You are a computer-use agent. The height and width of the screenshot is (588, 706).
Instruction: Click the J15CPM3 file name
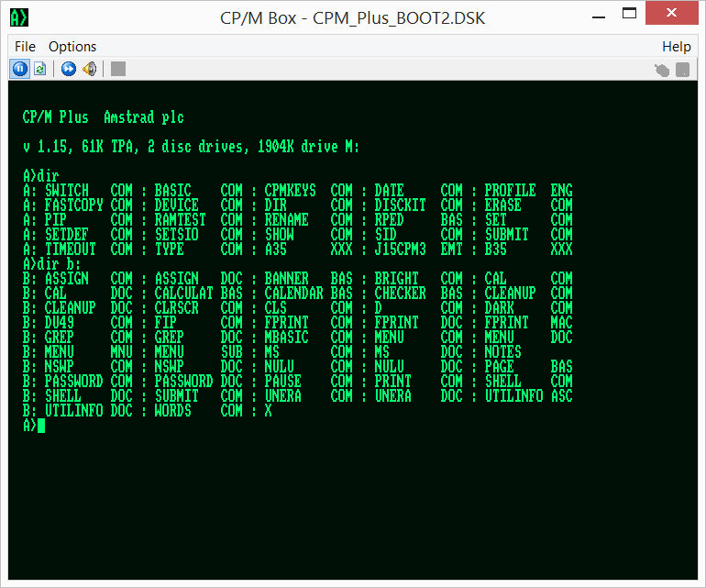click(x=401, y=249)
